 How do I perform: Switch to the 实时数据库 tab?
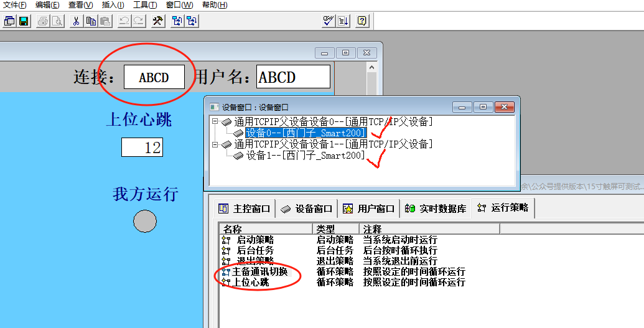point(435,209)
